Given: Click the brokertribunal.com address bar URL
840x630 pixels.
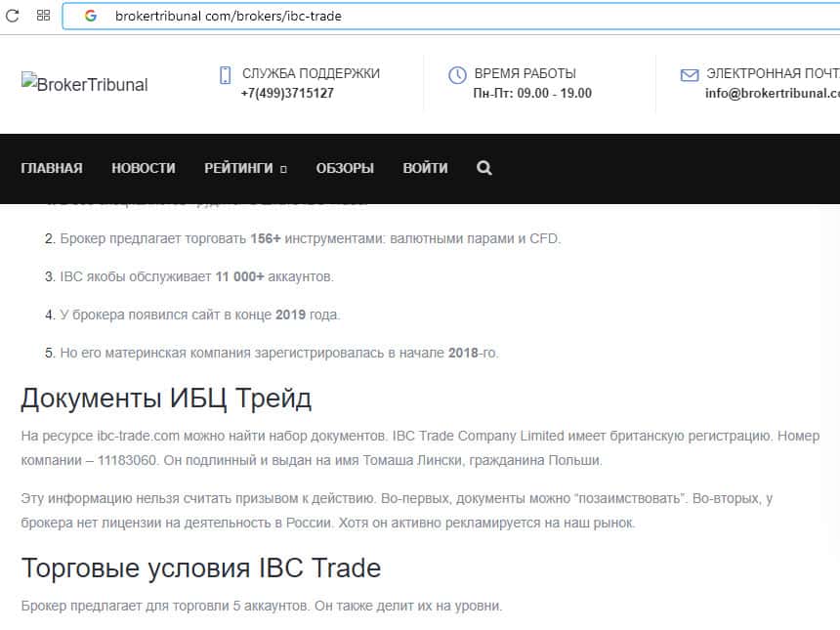Looking at the screenshot, I should [229, 16].
